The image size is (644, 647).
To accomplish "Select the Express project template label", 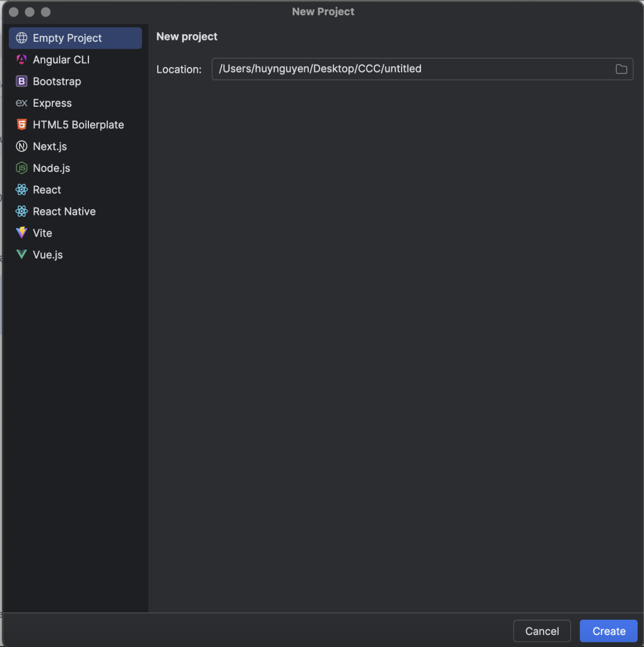I will [52, 103].
